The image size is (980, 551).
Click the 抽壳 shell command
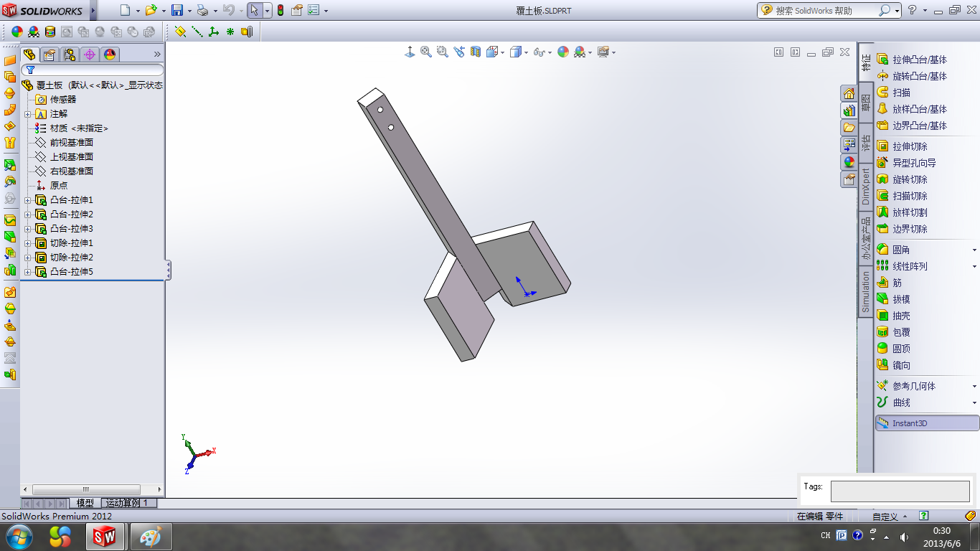pos(894,316)
